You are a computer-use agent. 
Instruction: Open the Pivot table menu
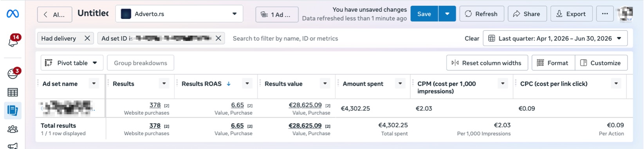[x=72, y=63]
